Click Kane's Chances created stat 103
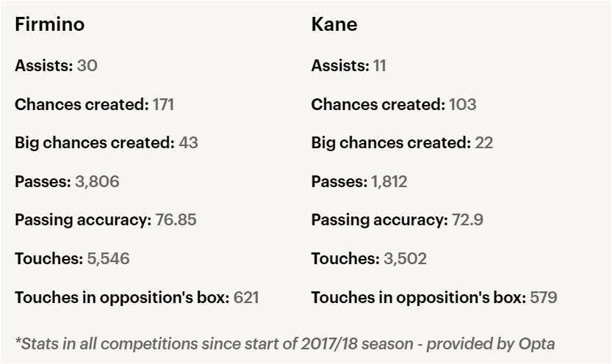Screen dimensions: 612x364 (462, 104)
